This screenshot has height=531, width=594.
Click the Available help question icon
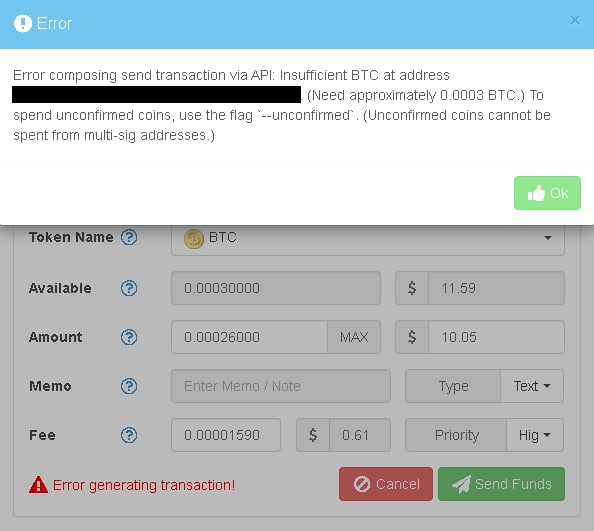(x=129, y=288)
